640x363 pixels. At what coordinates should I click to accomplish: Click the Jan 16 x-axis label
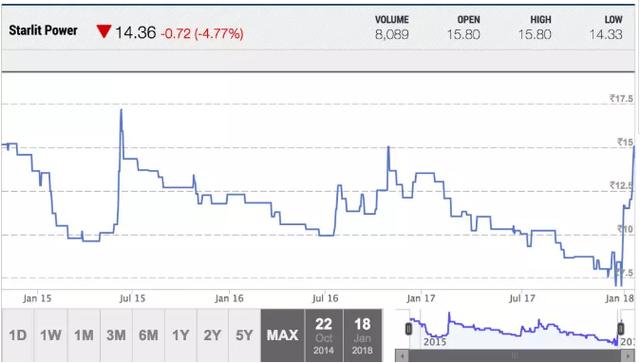(229, 298)
